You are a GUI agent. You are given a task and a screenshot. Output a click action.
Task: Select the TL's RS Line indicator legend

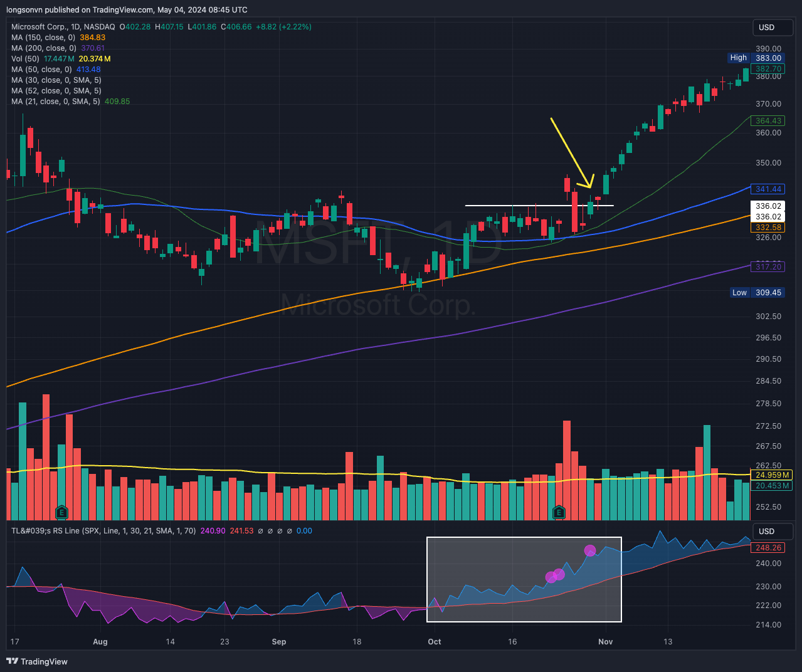[x=103, y=531]
